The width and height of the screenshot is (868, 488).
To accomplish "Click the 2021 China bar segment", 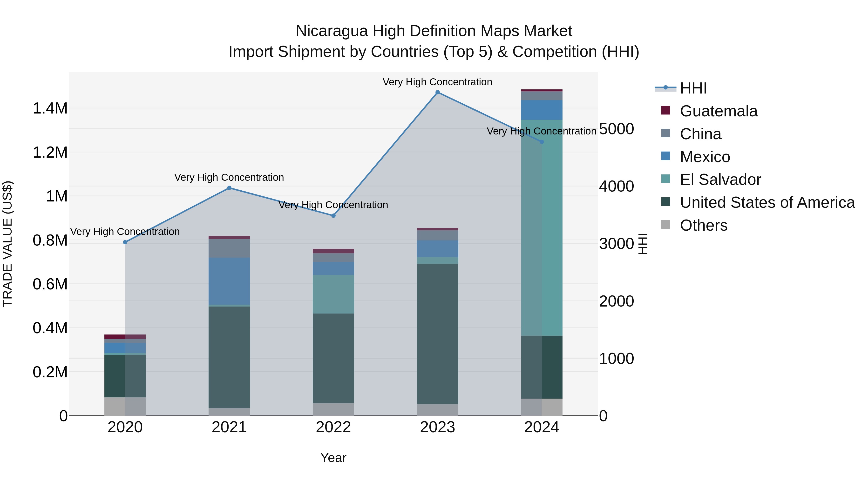I will pyautogui.click(x=229, y=248).
